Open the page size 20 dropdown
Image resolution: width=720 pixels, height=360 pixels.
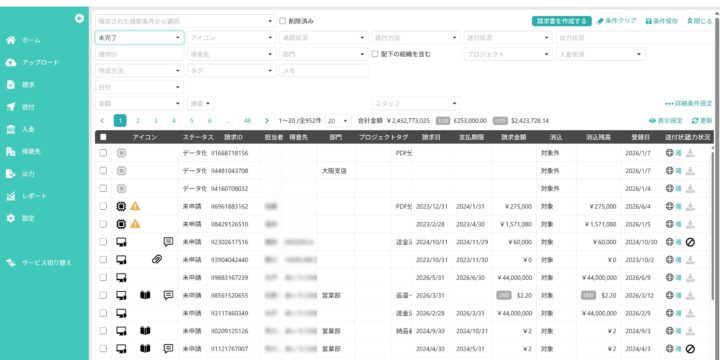(x=338, y=121)
